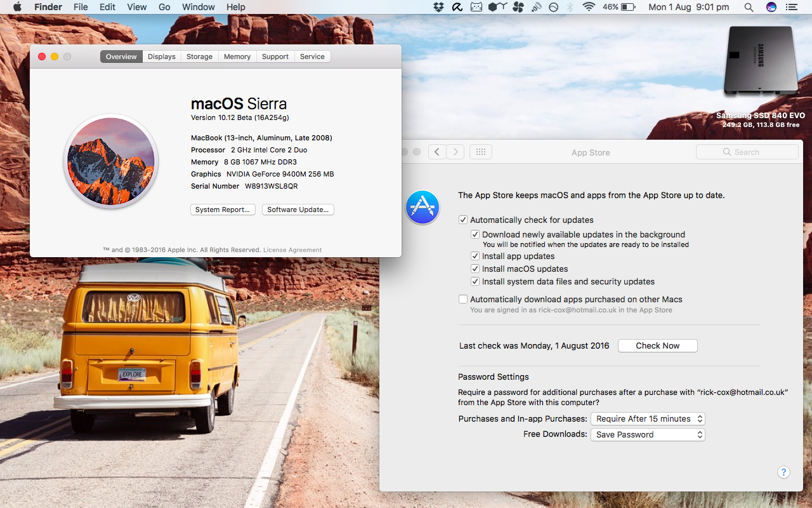Viewport: 812px width, 508px height.
Task: Click the App Store preferences search field
Action: click(x=747, y=152)
